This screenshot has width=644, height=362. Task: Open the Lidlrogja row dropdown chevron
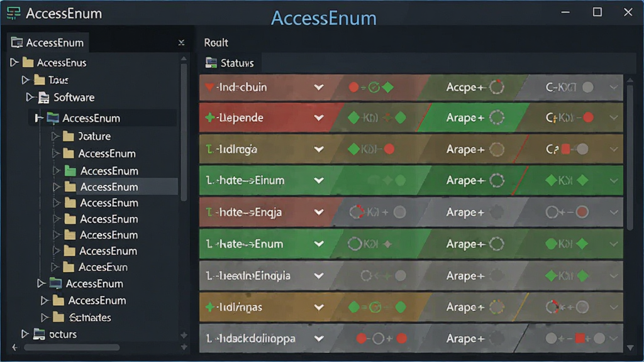[x=319, y=150]
